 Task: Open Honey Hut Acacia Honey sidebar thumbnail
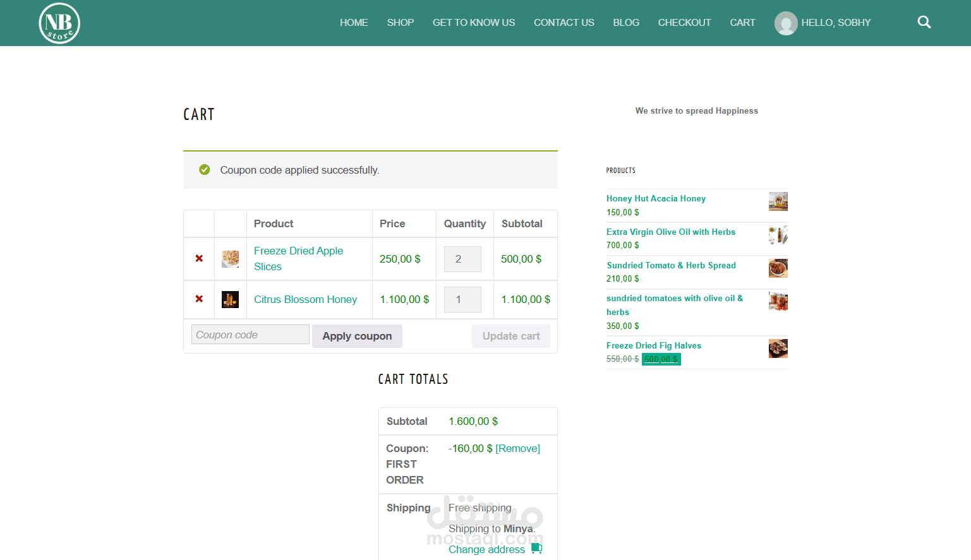pyautogui.click(x=778, y=201)
